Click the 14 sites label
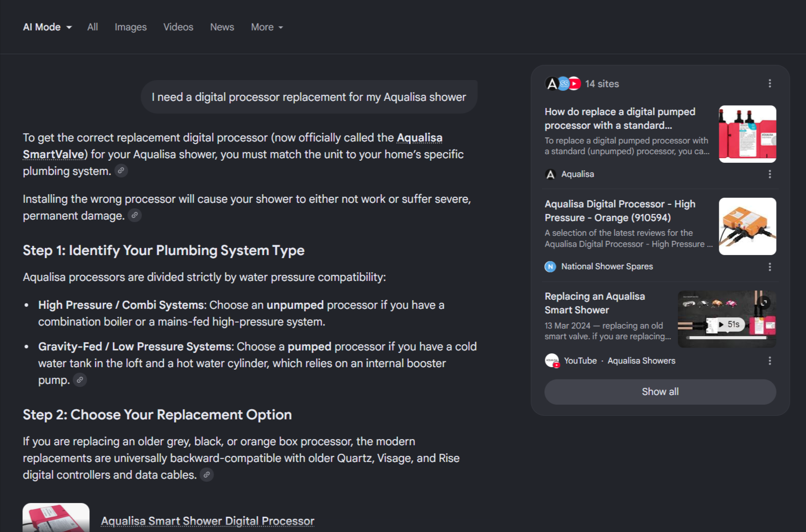Image resolution: width=806 pixels, height=532 pixels. (x=602, y=84)
